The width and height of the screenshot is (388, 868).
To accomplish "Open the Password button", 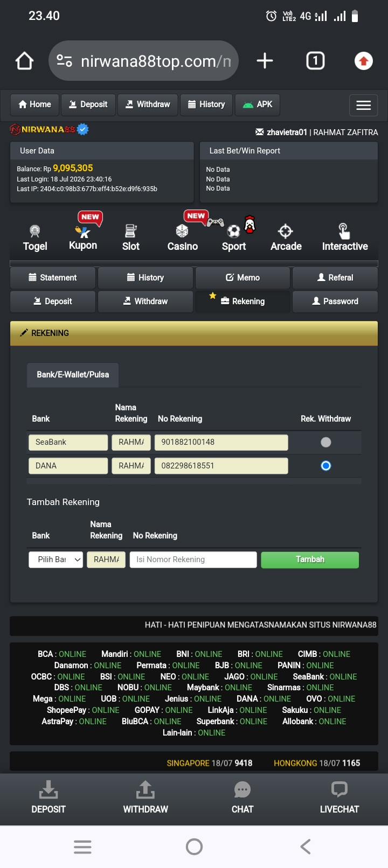I will tap(335, 302).
